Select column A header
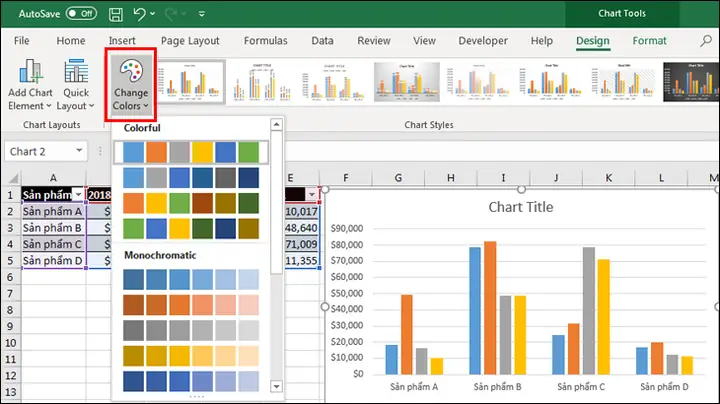 tap(53, 178)
